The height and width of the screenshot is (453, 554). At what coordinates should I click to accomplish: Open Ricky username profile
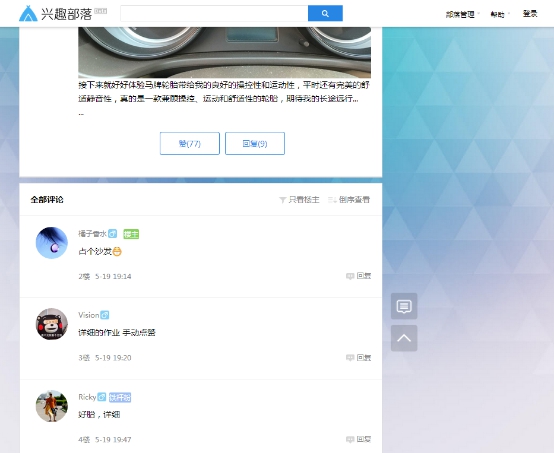tap(87, 397)
